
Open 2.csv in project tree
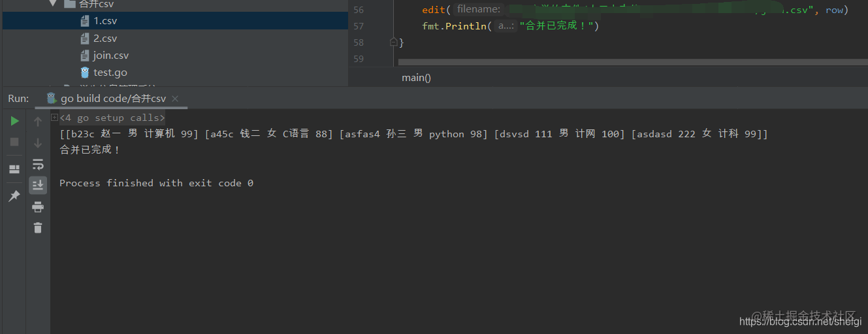coord(105,39)
